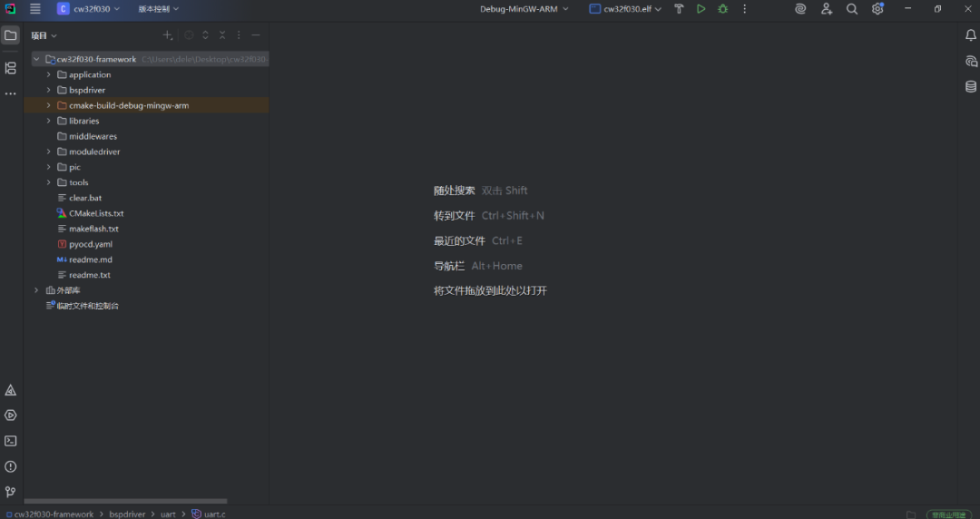This screenshot has height=519, width=980.
Task: Click uart folder in breadcrumb bar
Action: point(168,514)
